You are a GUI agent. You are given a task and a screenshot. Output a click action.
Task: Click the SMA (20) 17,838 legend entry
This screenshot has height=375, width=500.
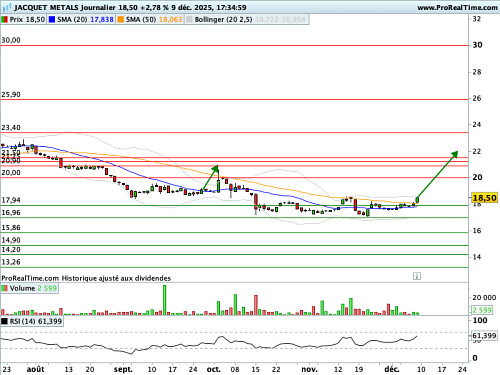coord(81,20)
